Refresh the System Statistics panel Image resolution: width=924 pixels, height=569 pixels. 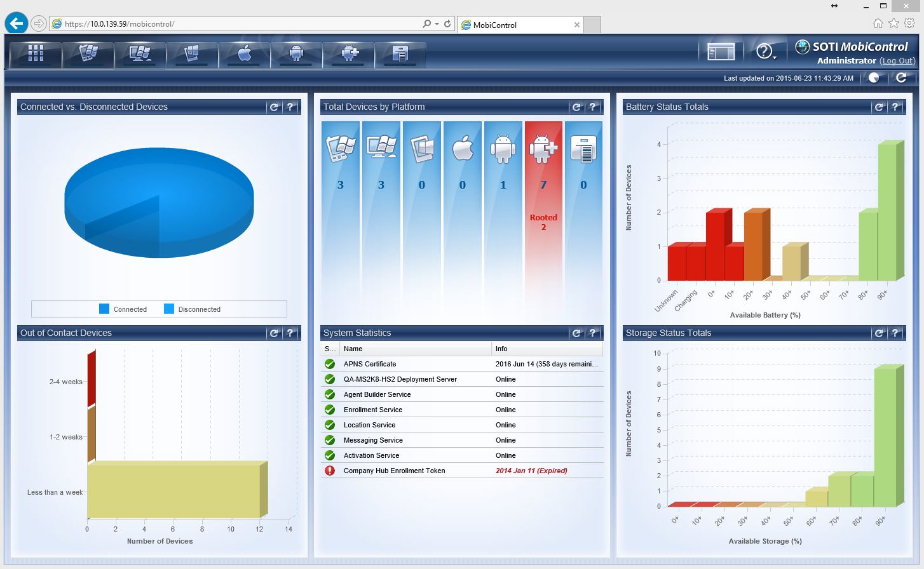(576, 333)
